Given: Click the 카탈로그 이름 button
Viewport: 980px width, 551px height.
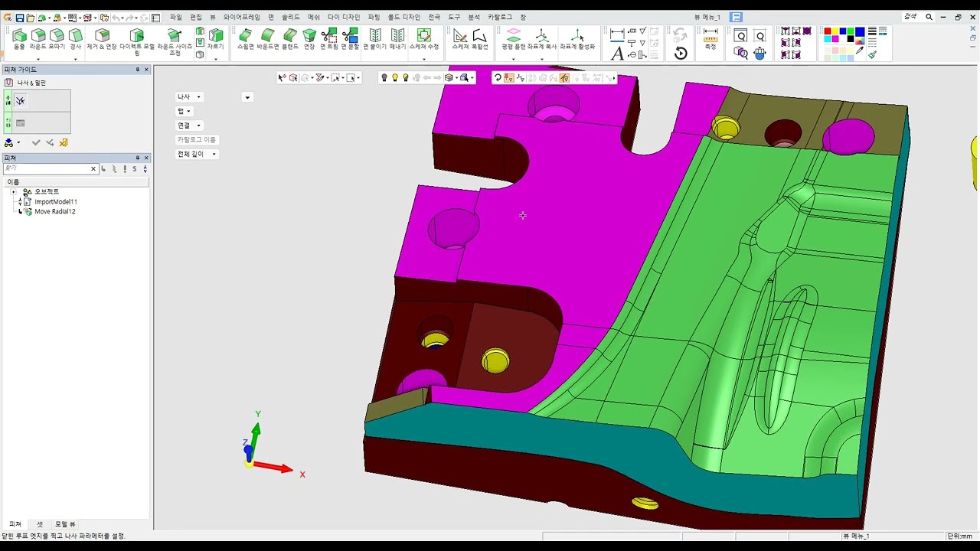Looking at the screenshot, I should click(197, 140).
